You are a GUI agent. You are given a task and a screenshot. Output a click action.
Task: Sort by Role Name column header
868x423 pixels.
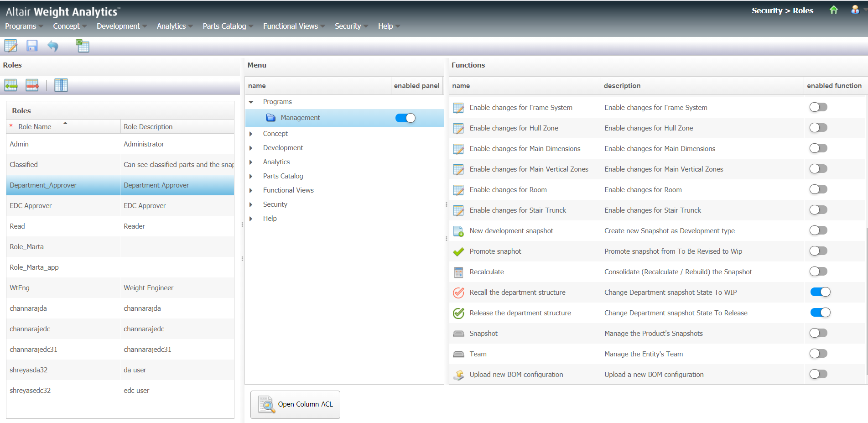click(x=35, y=127)
